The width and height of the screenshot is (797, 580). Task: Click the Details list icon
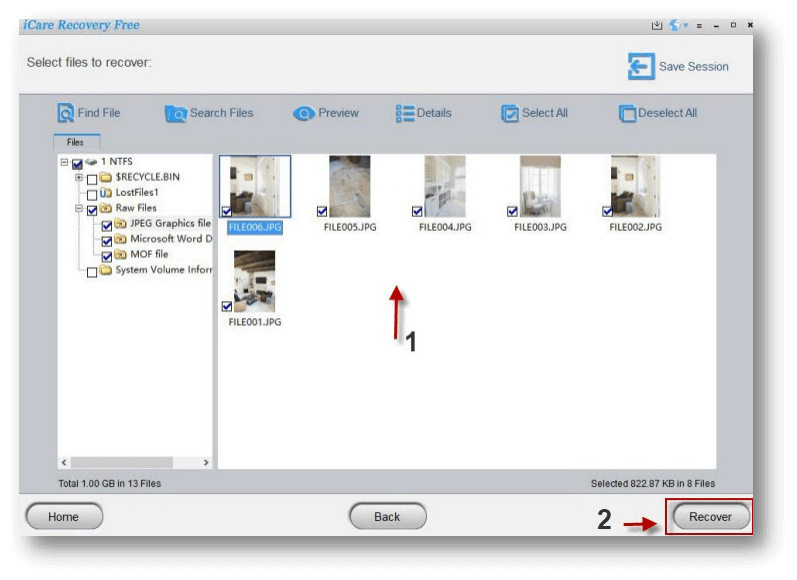[405, 113]
